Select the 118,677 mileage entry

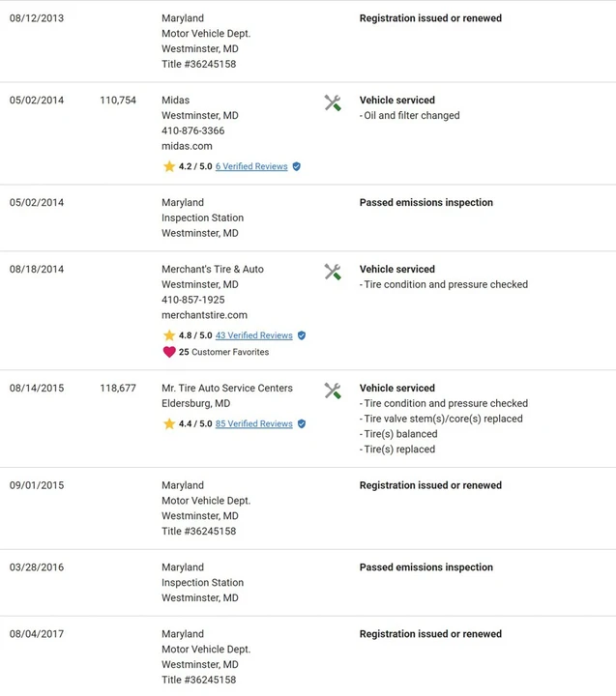118,388
